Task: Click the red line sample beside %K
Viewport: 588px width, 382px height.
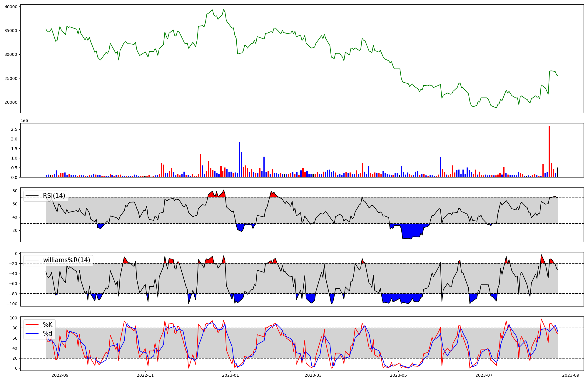Action: (32, 325)
